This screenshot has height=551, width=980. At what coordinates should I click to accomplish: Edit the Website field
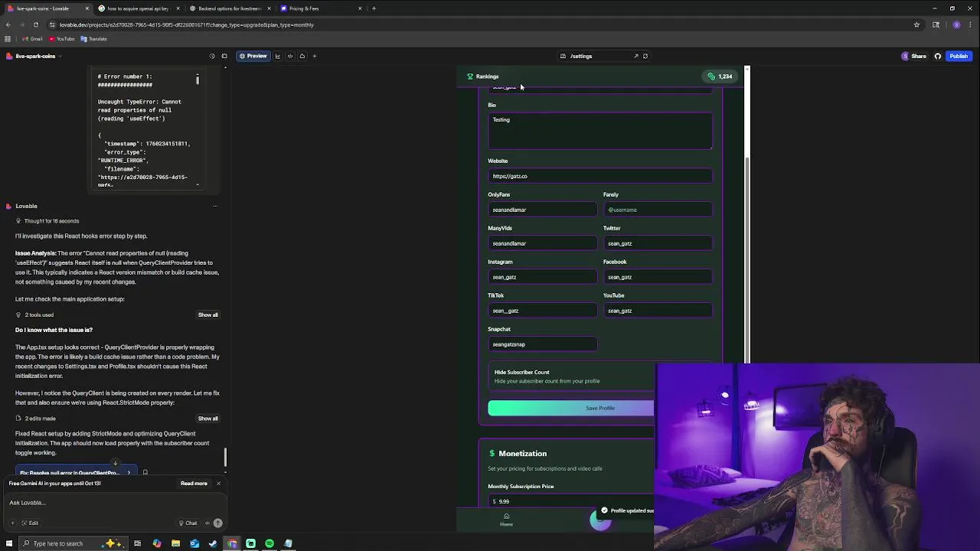coord(600,176)
